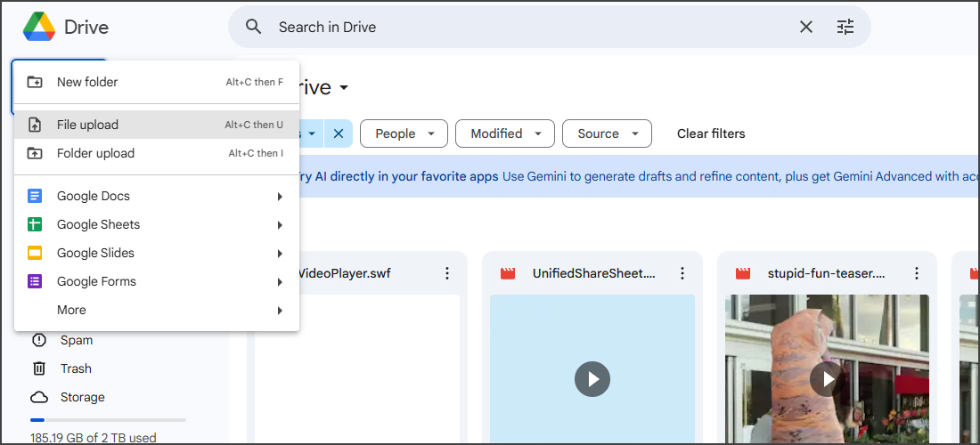Image resolution: width=980 pixels, height=445 pixels.
Task: Play the stupid-fun-teaser video thumbnail
Action: coord(828,379)
